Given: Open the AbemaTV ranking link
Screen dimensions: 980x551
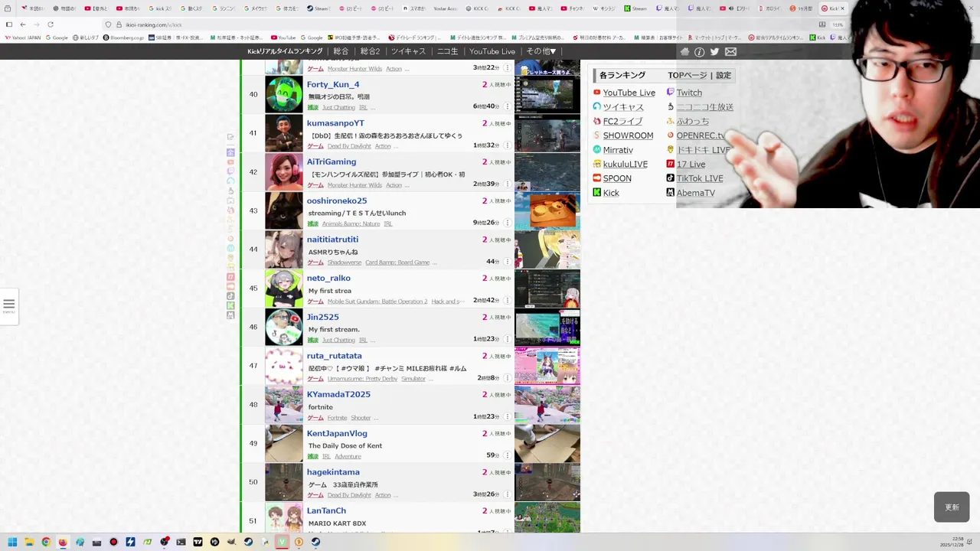Looking at the screenshot, I should click(695, 193).
